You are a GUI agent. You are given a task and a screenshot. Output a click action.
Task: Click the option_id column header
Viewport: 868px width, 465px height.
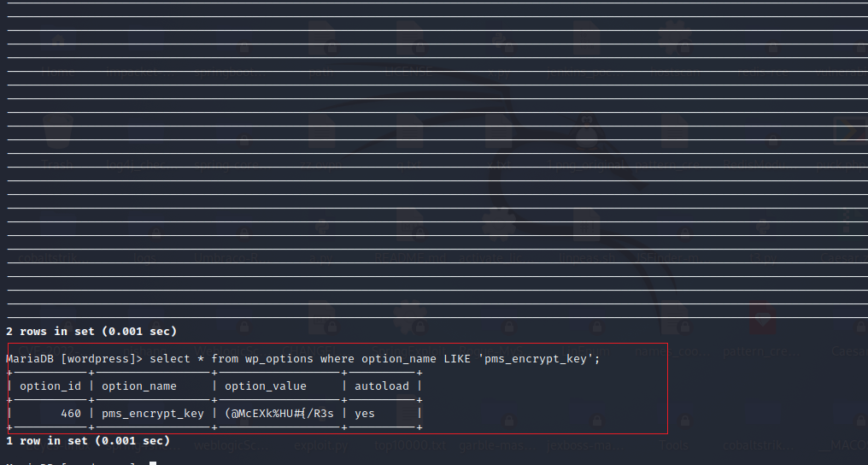click(x=50, y=386)
